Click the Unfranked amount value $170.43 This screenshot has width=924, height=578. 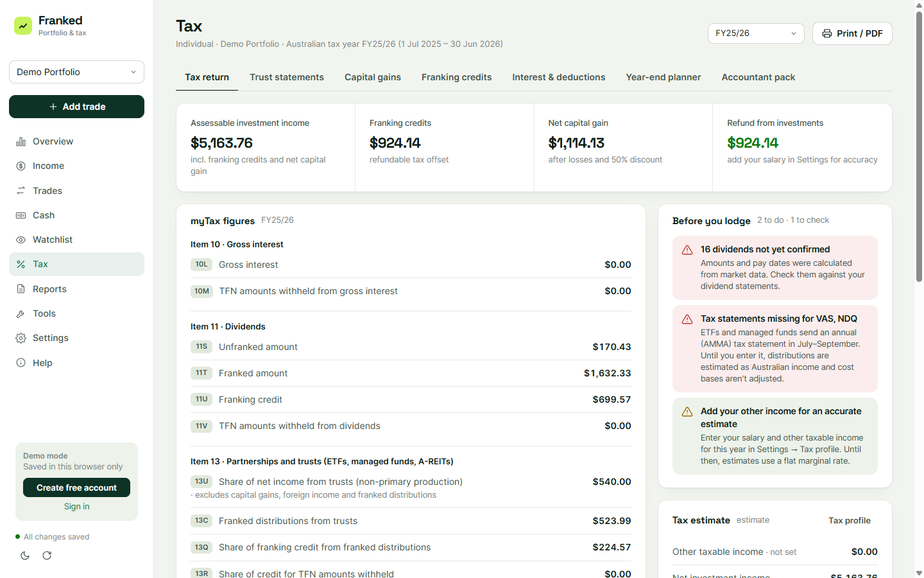[612, 347]
